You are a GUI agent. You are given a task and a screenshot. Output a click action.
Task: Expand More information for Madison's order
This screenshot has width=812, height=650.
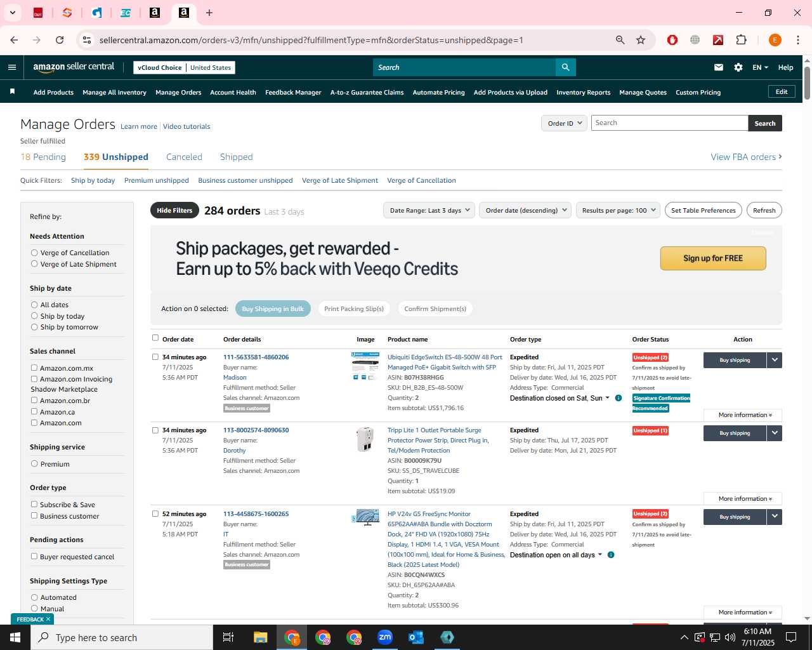point(743,415)
